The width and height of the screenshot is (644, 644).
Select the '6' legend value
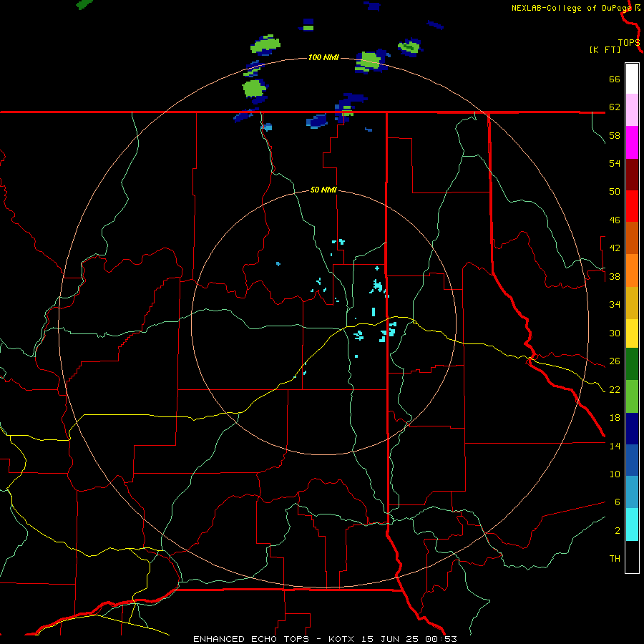tap(618, 502)
